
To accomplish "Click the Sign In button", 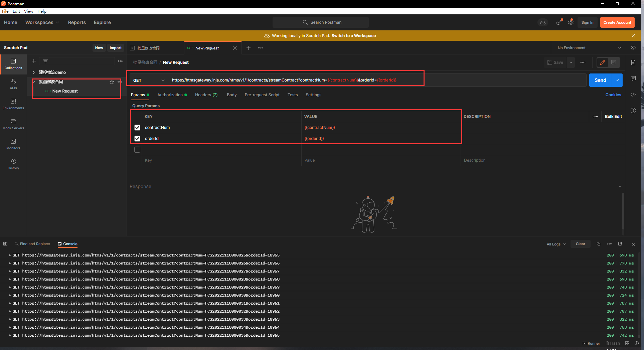I will (x=587, y=22).
